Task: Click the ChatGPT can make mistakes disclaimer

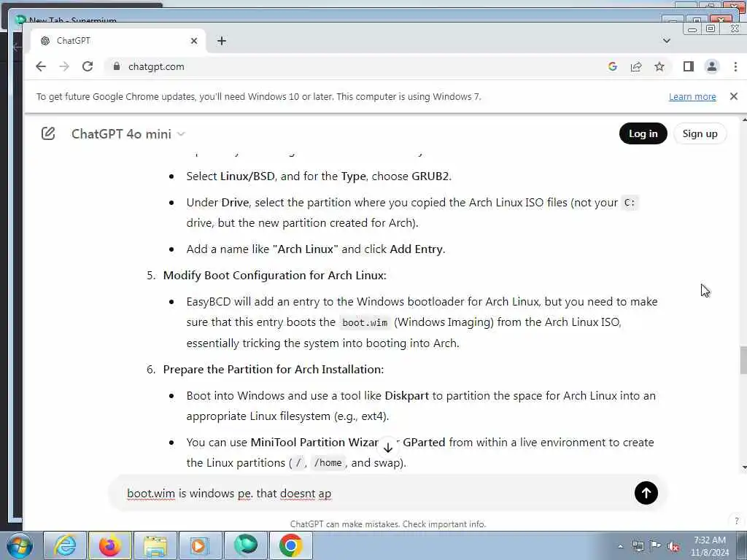Action: click(x=388, y=524)
